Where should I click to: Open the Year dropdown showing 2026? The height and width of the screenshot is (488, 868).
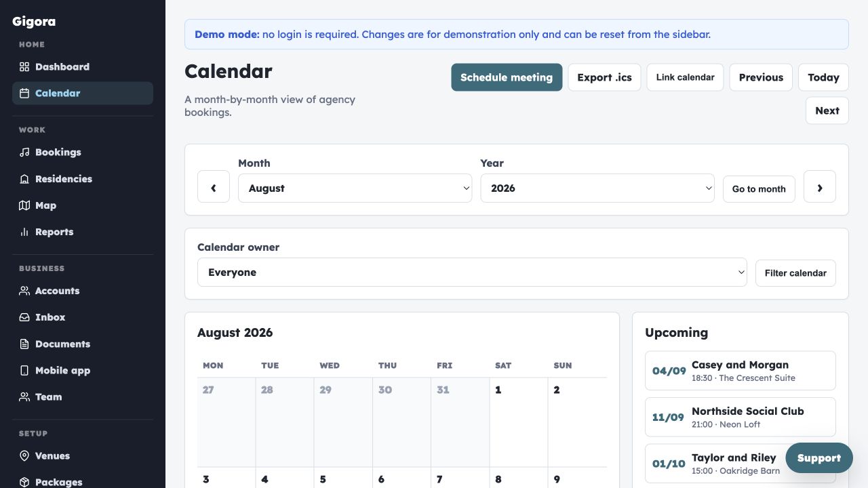(597, 188)
